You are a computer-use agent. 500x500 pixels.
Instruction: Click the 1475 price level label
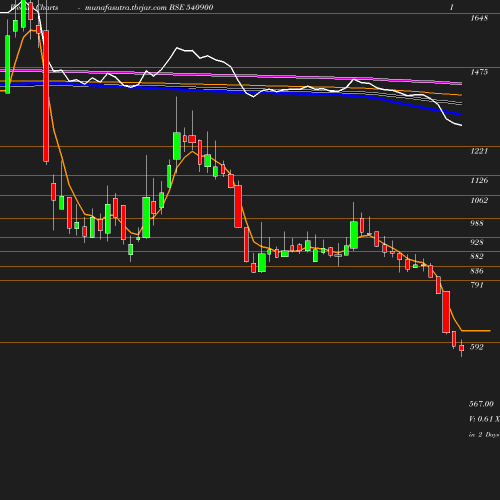click(479, 72)
